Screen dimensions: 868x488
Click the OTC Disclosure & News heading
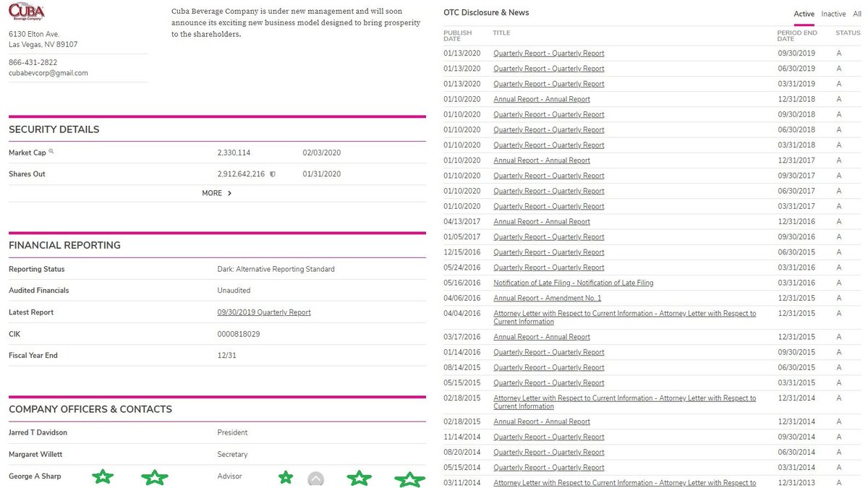coord(486,13)
